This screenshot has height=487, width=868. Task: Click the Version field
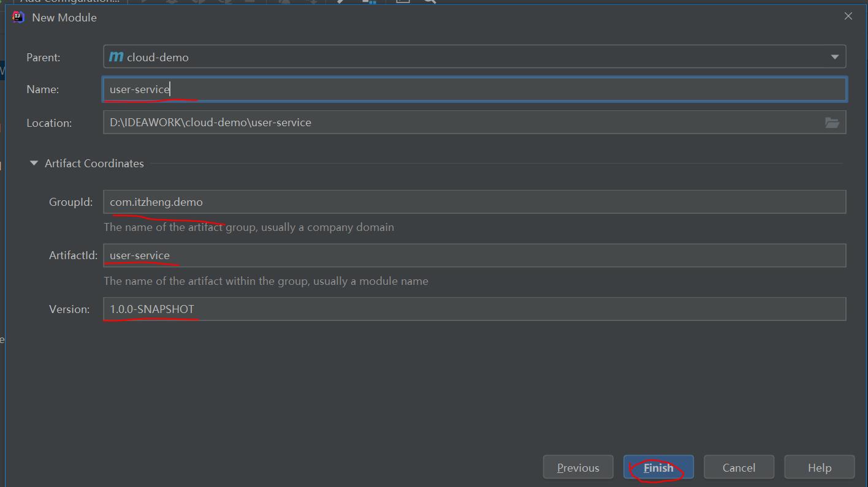point(474,309)
